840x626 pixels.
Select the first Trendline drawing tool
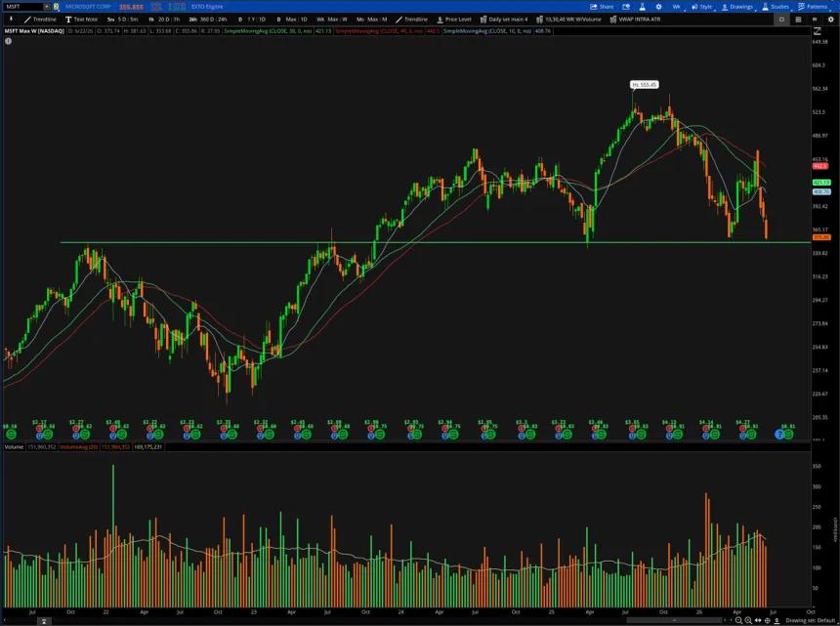tap(40, 20)
